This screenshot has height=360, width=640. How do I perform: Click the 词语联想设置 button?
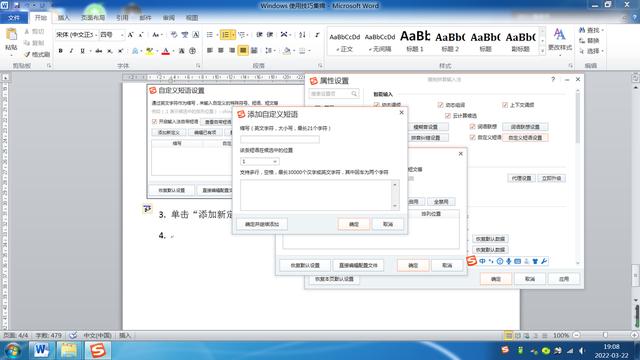tap(525, 127)
